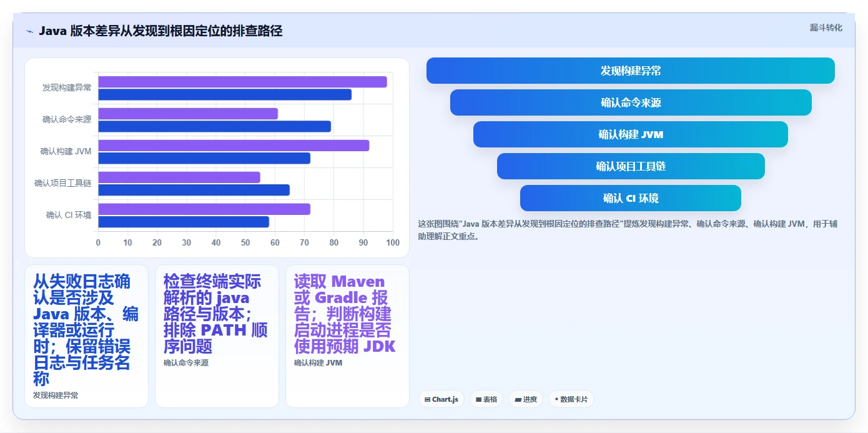Click the 数据卡片 tag chip
Viewport: 868px width, 433px height.
click(x=571, y=399)
